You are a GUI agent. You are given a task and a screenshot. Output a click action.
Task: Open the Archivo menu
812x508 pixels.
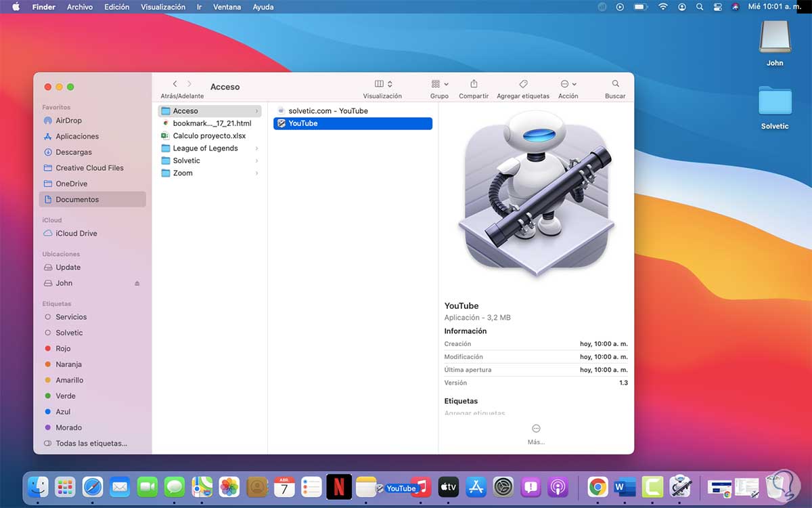click(80, 7)
